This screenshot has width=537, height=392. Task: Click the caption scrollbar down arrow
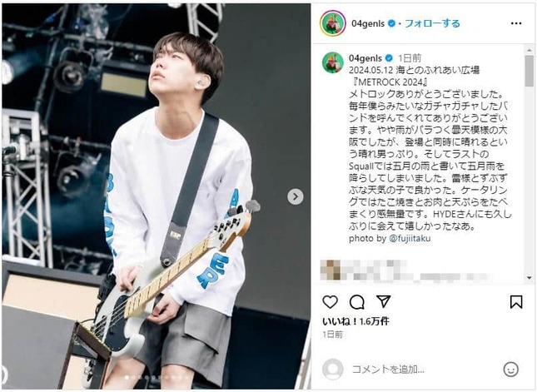[529, 278]
